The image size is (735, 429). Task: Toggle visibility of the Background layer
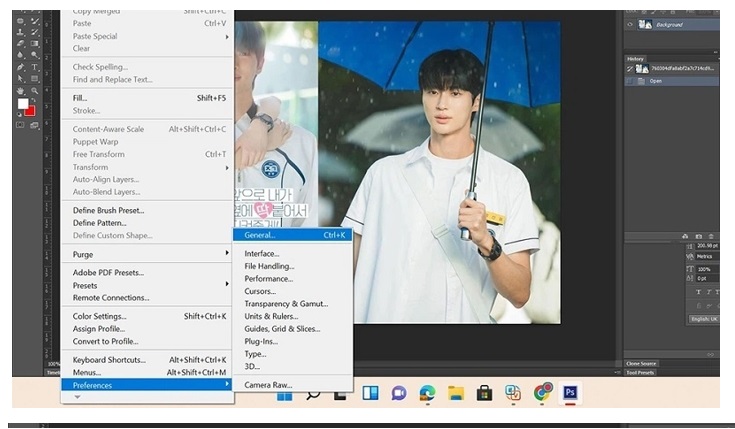pos(631,24)
